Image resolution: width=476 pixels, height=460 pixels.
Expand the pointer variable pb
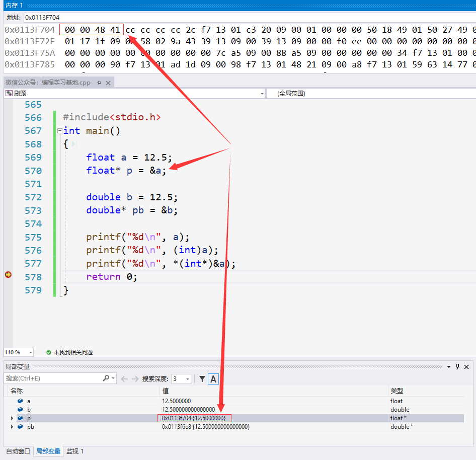pyautogui.click(x=12, y=427)
